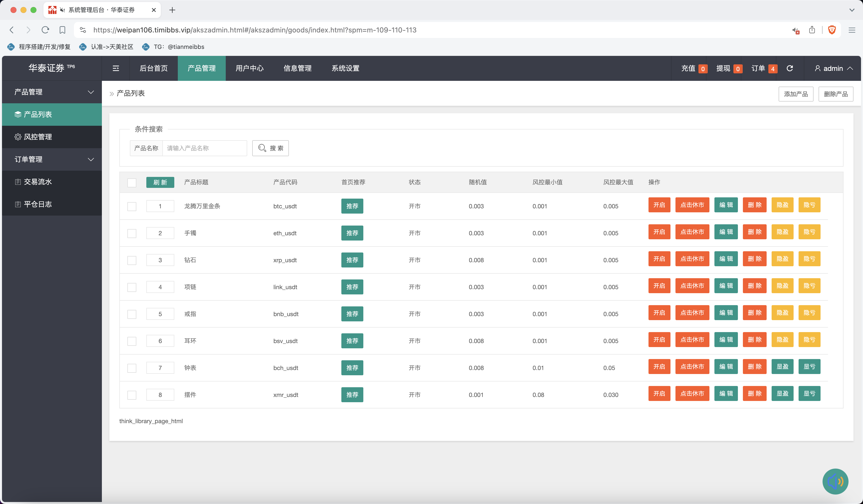Click the header refresh icon beside 订单
Image resolution: width=863 pixels, height=504 pixels.
[x=790, y=68]
